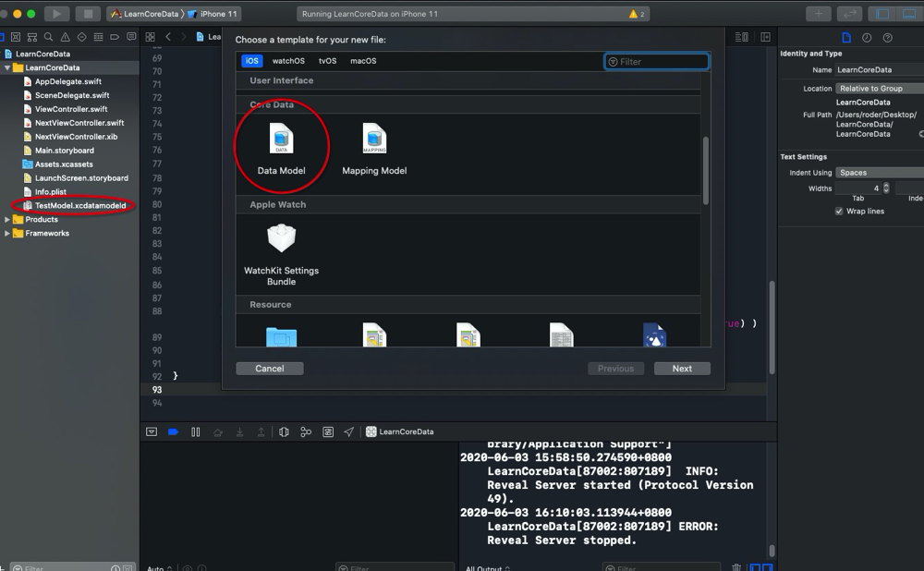Select the watchOS template tab
The height and width of the screenshot is (571, 924).
pos(288,61)
